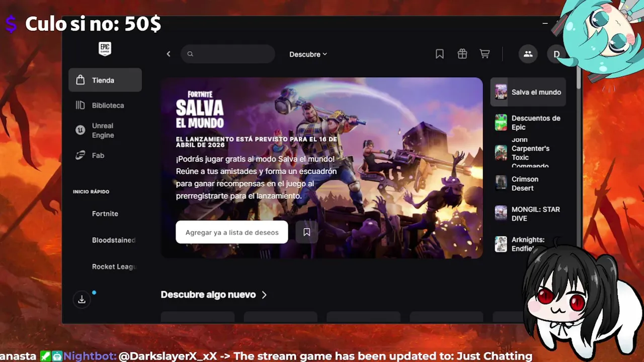Open the Epic Games logo home

[105, 49]
